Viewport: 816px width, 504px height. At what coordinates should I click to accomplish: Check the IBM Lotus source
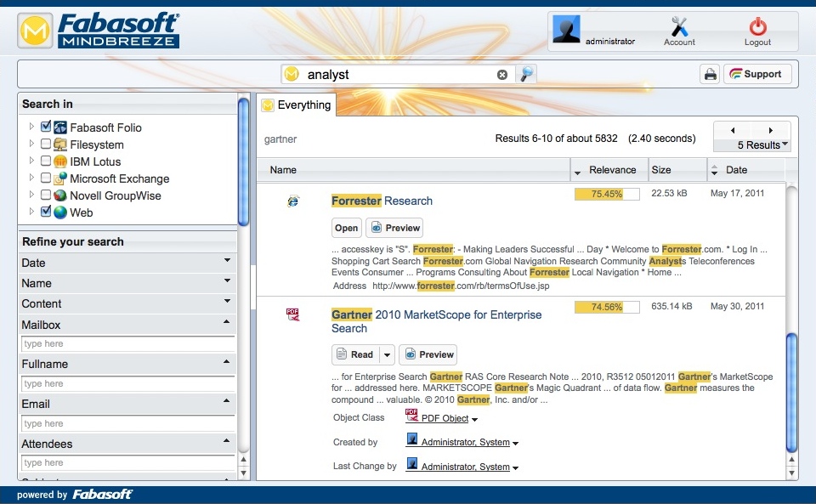click(x=46, y=161)
